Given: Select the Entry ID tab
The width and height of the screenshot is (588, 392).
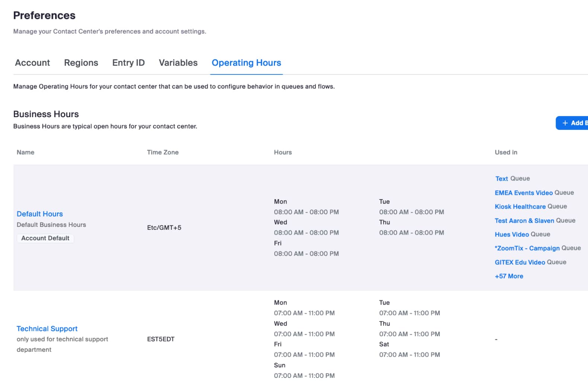Looking at the screenshot, I should pyautogui.click(x=128, y=63).
